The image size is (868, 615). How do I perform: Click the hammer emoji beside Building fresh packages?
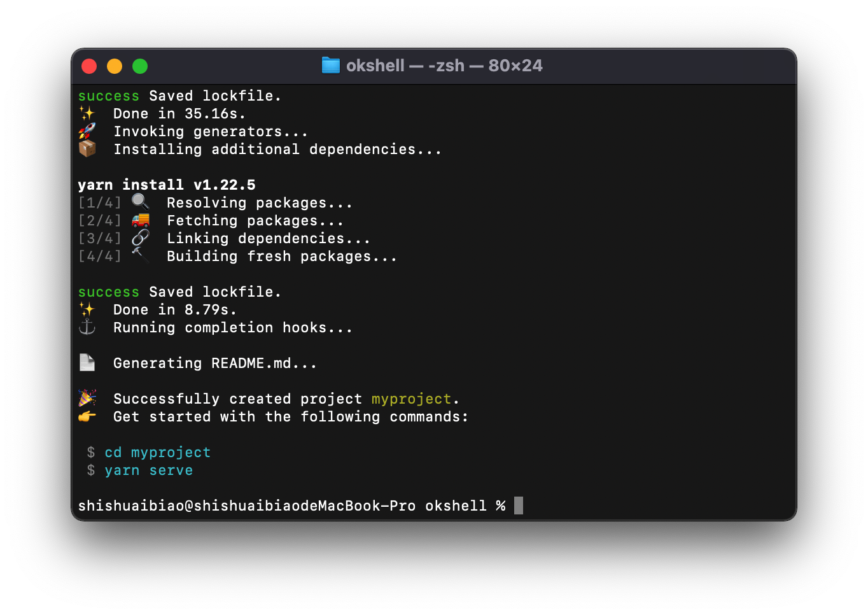coord(140,255)
